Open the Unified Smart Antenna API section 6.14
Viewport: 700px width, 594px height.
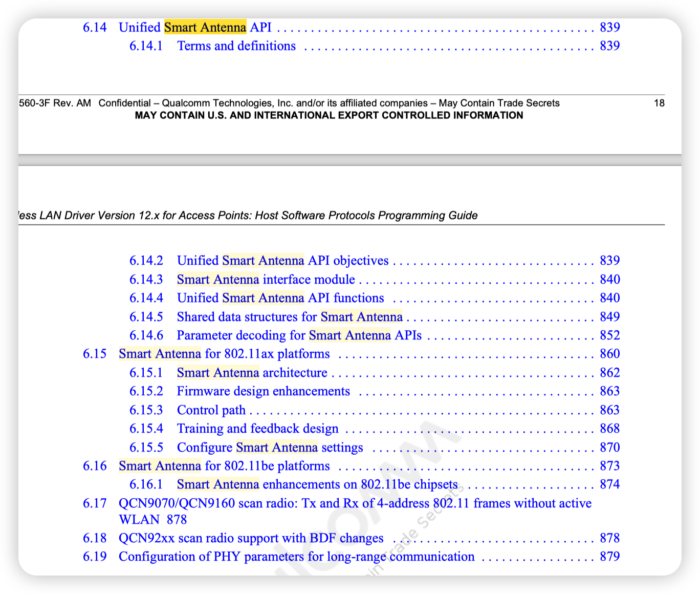(195, 27)
